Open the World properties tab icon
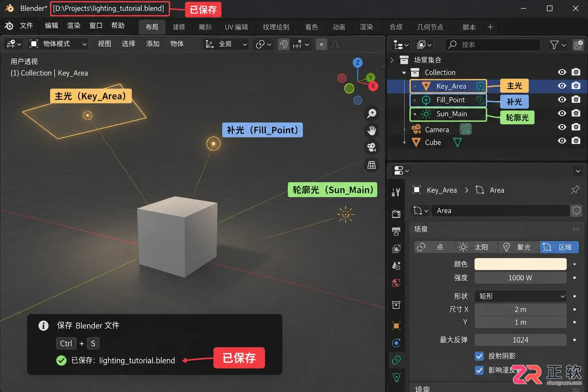The image size is (588, 392). pos(396,283)
